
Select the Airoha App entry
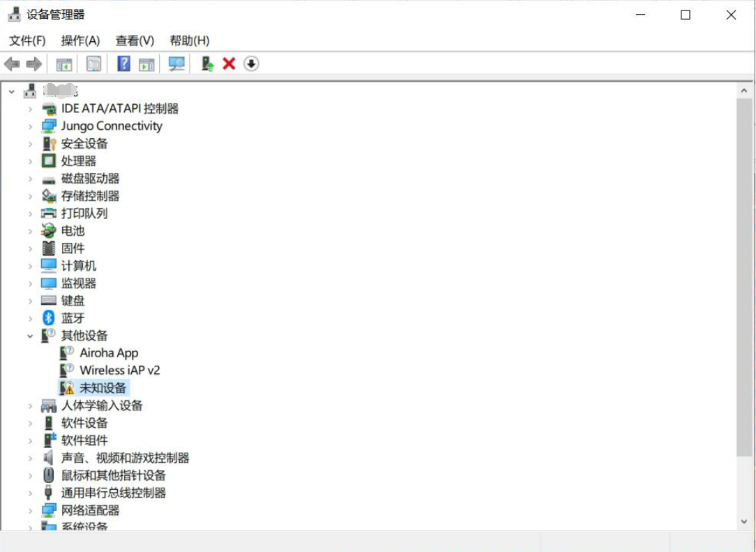tap(109, 352)
